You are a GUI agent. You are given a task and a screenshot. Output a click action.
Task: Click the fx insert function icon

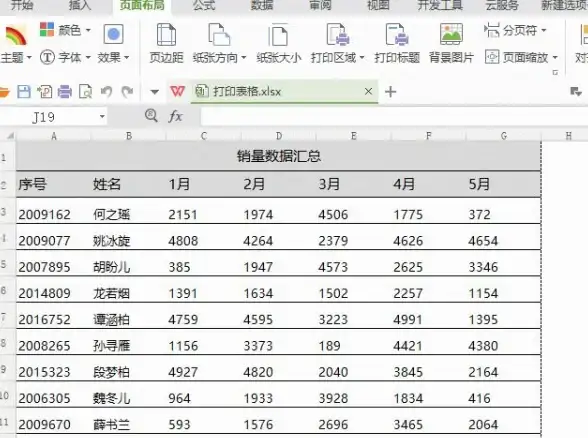click(x=175, y=116)
